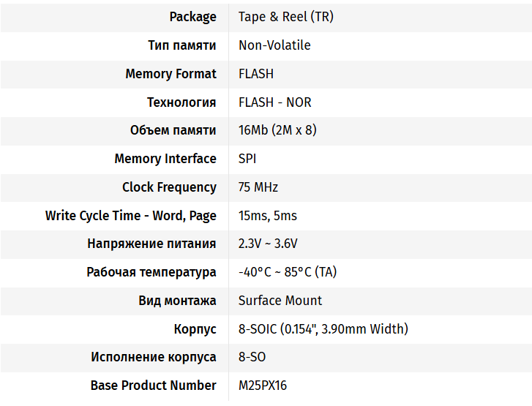The image size is (532, 406).
Task: Select the "15ms, 5ms" value
Action: point(268,216)
